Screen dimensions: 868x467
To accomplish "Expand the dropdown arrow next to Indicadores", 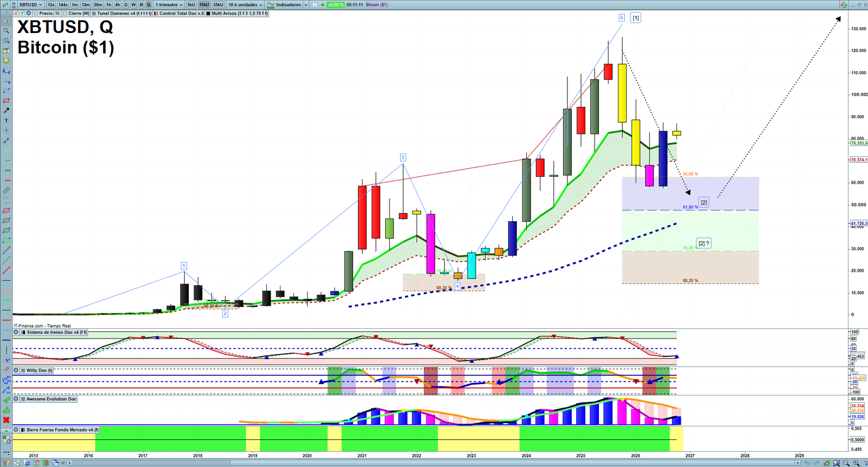I will click(x=305, y=5).
